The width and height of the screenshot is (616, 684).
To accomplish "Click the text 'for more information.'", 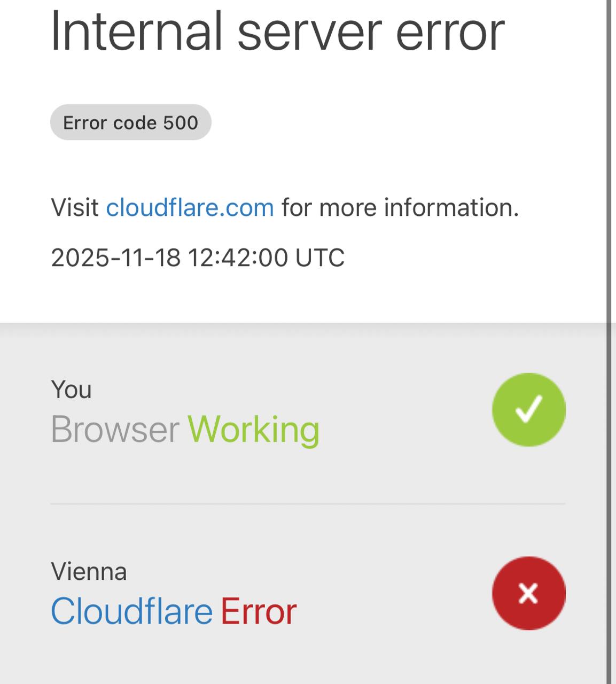I will [400, 207].
